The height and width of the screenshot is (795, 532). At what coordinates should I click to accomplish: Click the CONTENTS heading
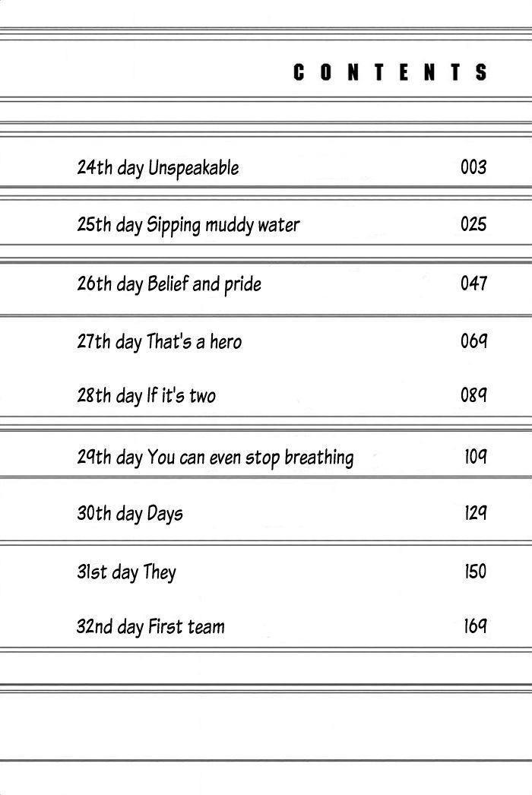390,73
